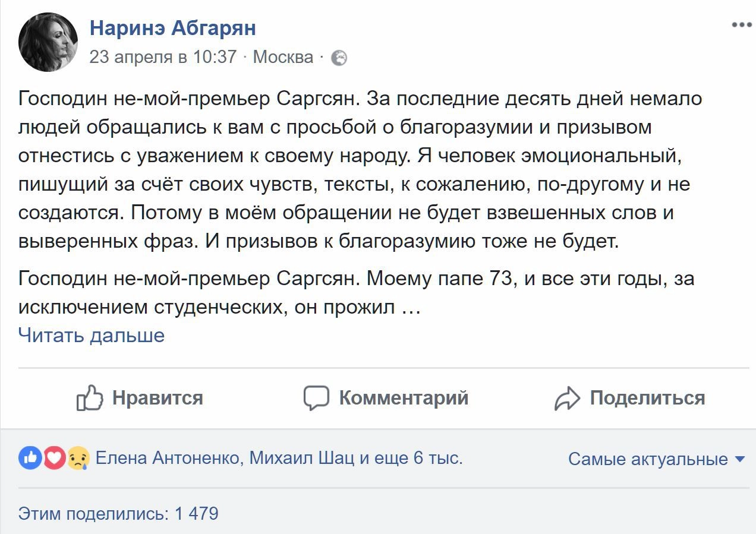
Task: Click the Москва location link
Action: 283,57
